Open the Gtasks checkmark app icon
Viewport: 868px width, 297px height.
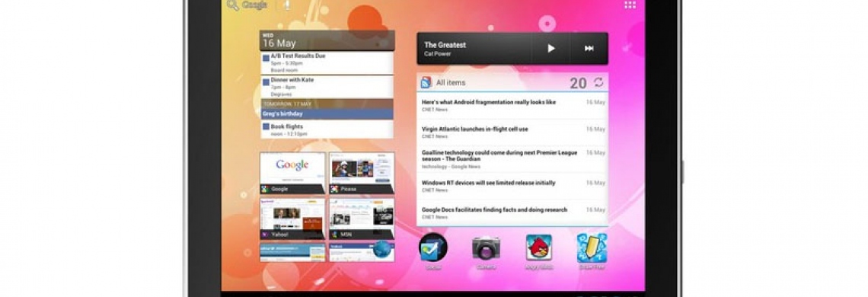433,247
